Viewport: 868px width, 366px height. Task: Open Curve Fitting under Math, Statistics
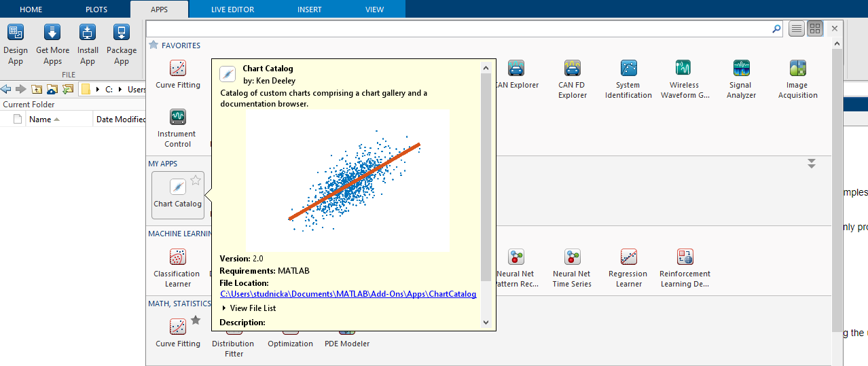point(178,333)
